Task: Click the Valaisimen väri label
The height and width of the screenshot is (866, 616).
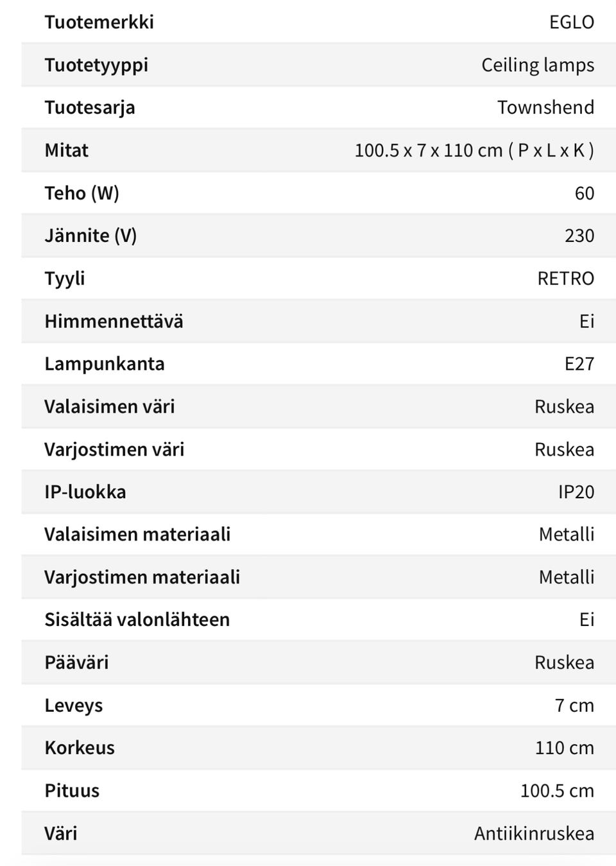Action: click(109, 406)
